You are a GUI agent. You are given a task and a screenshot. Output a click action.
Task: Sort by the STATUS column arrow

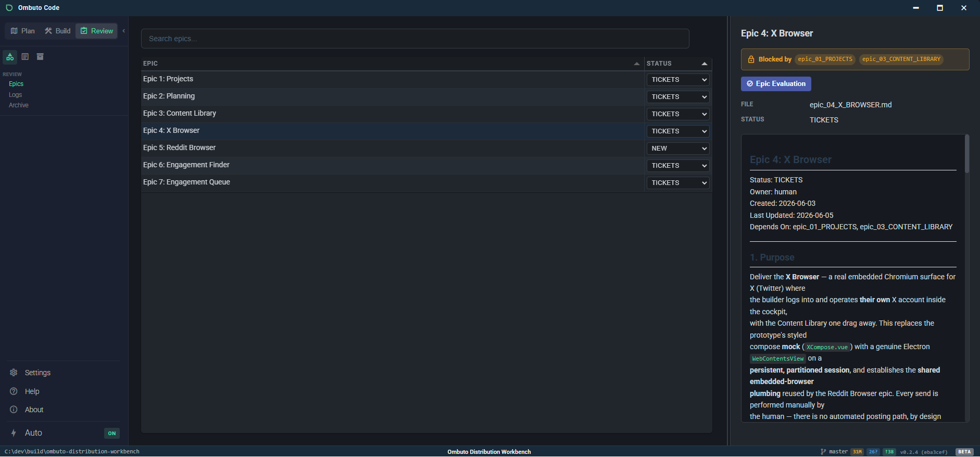[x=705, y=64]
